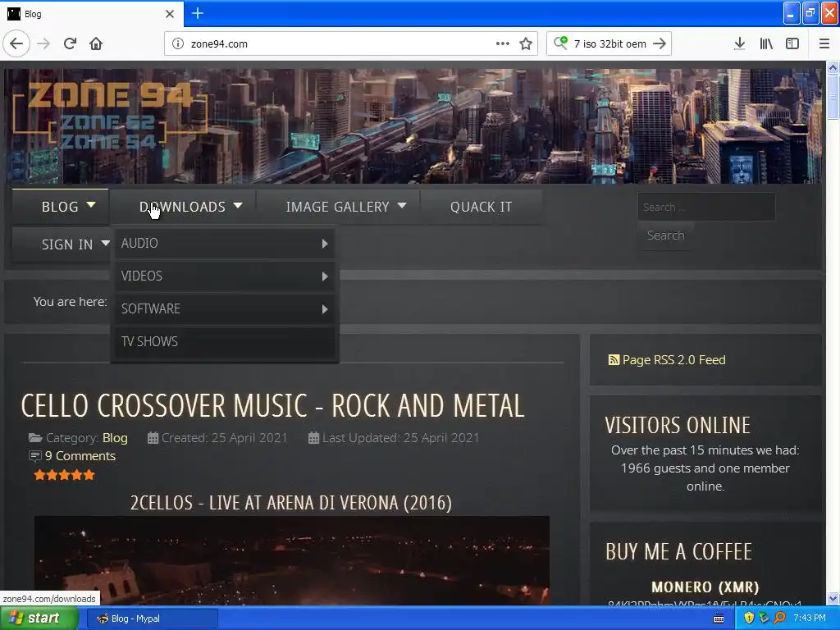Screen dimensions: 840x630
Task: Open the downloads arrow icon in toolbar
Action: [739, 43]
